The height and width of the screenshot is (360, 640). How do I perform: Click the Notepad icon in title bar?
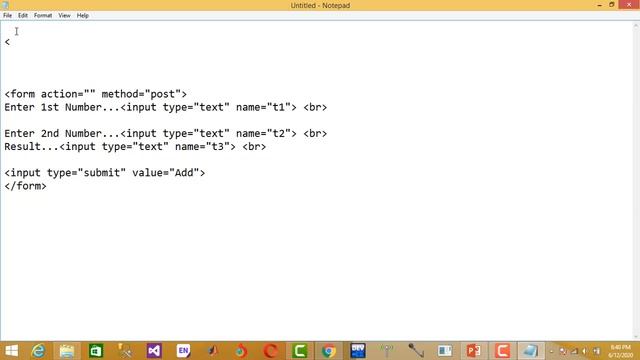(5, 5)
